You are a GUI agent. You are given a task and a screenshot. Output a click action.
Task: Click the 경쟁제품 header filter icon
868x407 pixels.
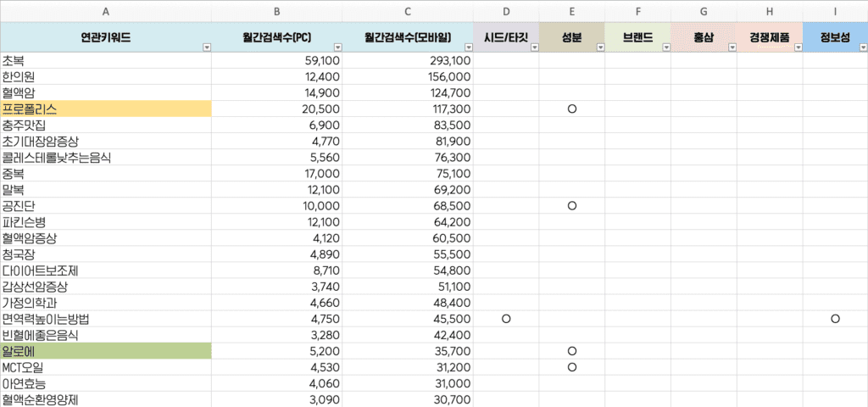coord(796,47)
